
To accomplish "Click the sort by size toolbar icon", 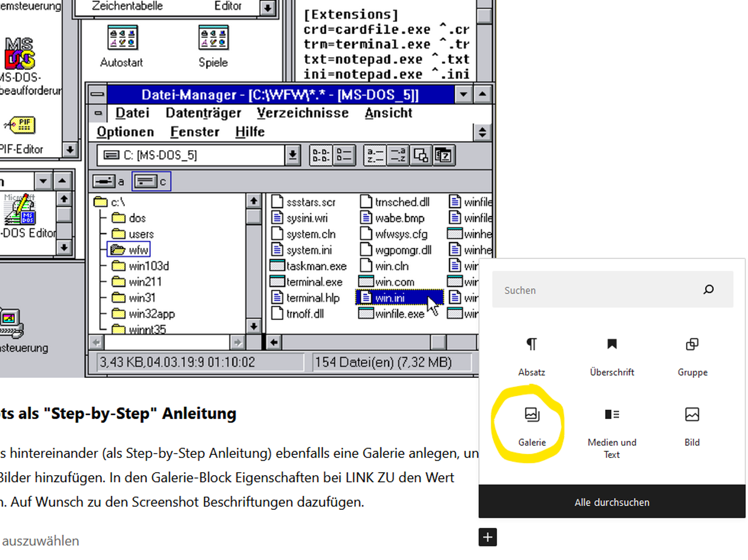I will 421,155.
